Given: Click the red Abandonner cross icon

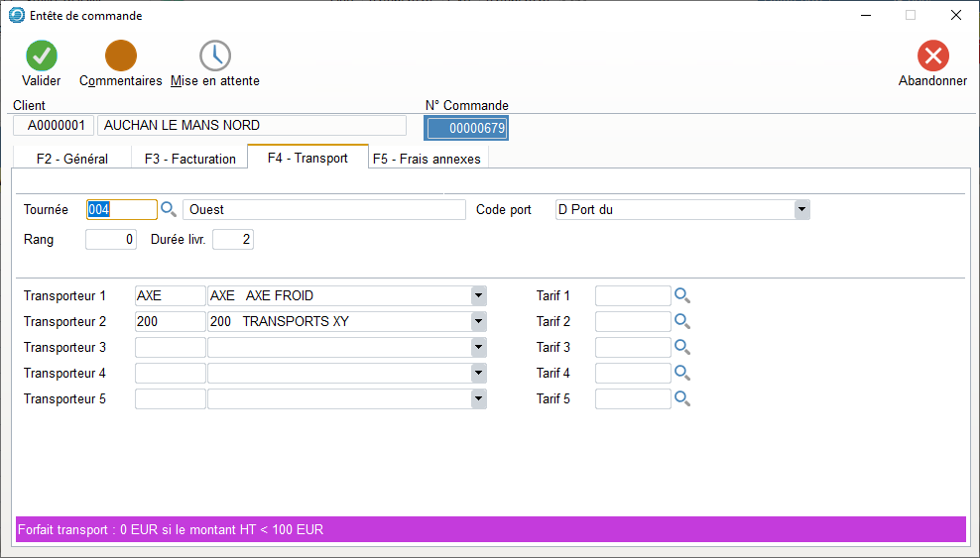Looking at the screenshot, I should (932, 56).
